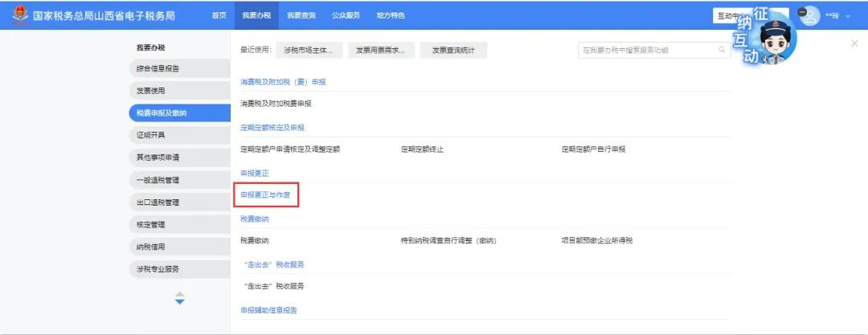Expand the user account dropdown chevron
The image size is (868, 335).
click(847, 17)
